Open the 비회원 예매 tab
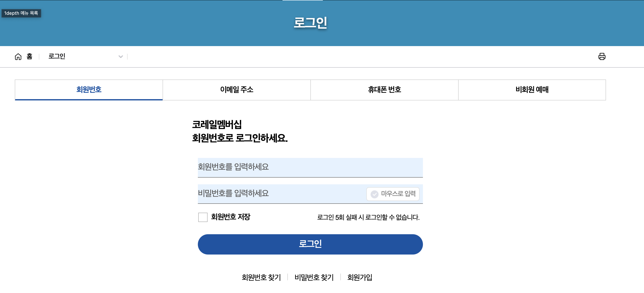 point(532,90)
